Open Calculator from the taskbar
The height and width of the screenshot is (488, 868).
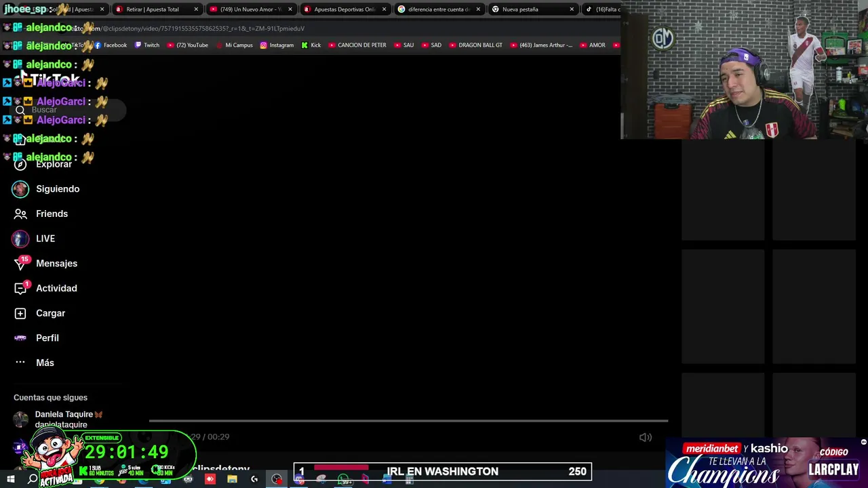tap(410, 479)
